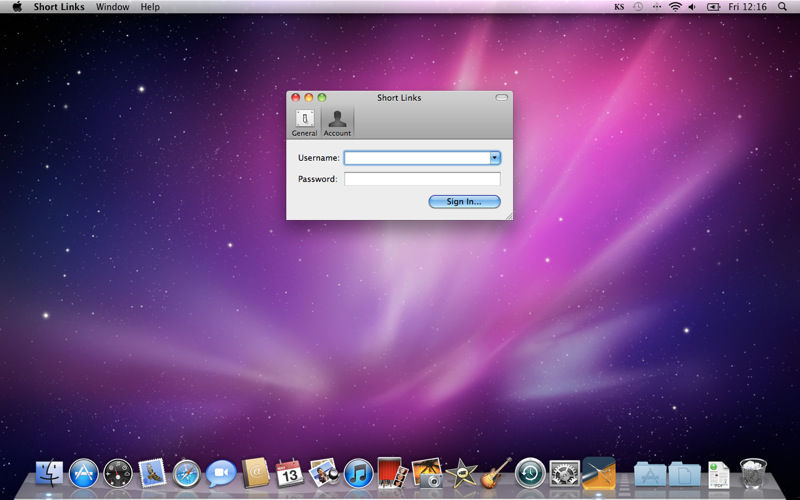Open Dashboard from the Dock
Screen dimensions: 800x500
pyautogui.click(x=118, y=473)
